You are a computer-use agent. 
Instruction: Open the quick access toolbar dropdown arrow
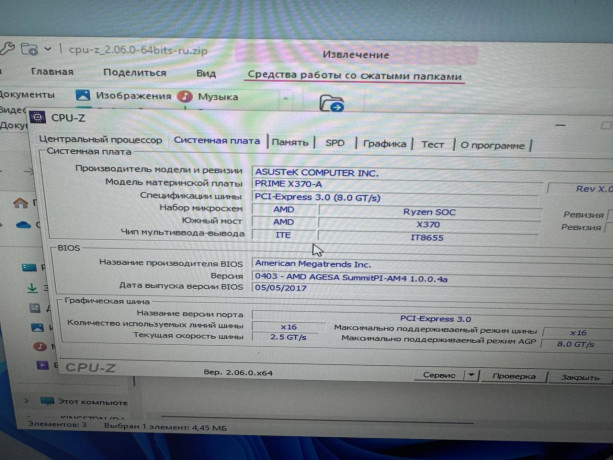48,49
